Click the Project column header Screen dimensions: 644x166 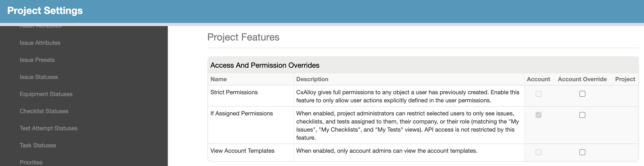(x=625, y=79)
